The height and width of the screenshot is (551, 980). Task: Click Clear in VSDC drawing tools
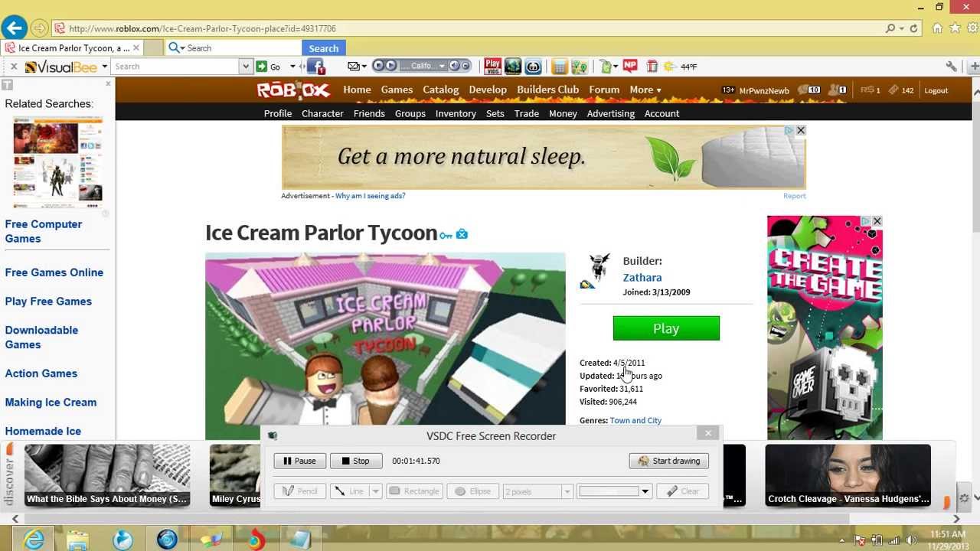tap(683, 491)
